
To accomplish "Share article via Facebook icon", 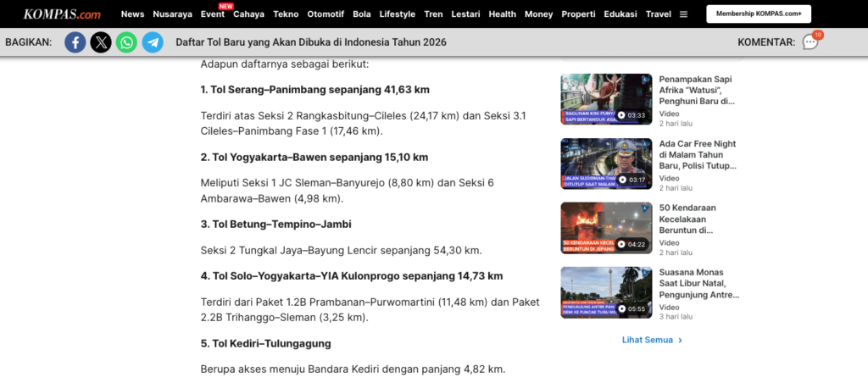I will pyautogui.click(x=75, y=42).
